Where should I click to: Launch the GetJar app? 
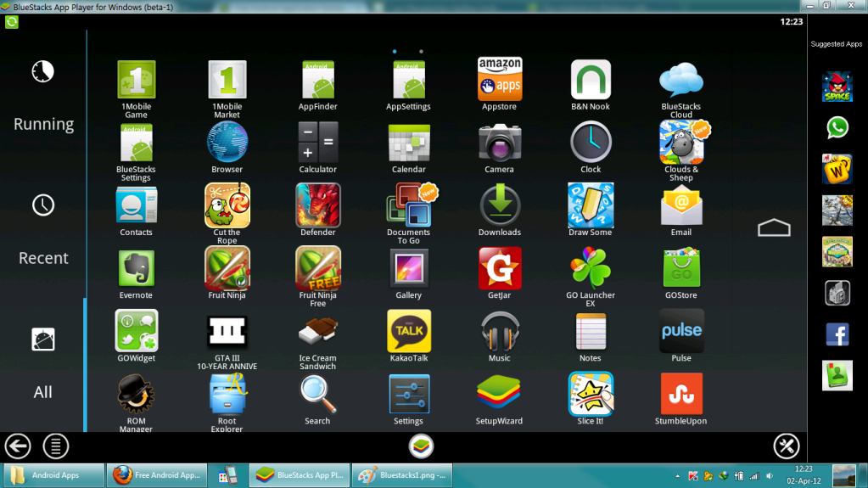pyautogui.click(x=499, y=268)
